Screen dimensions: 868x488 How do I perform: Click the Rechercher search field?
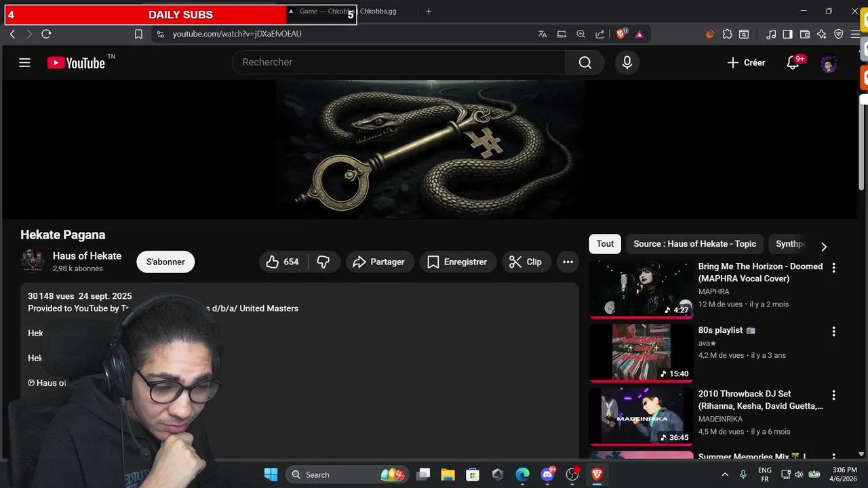click(x=399, y=62)
